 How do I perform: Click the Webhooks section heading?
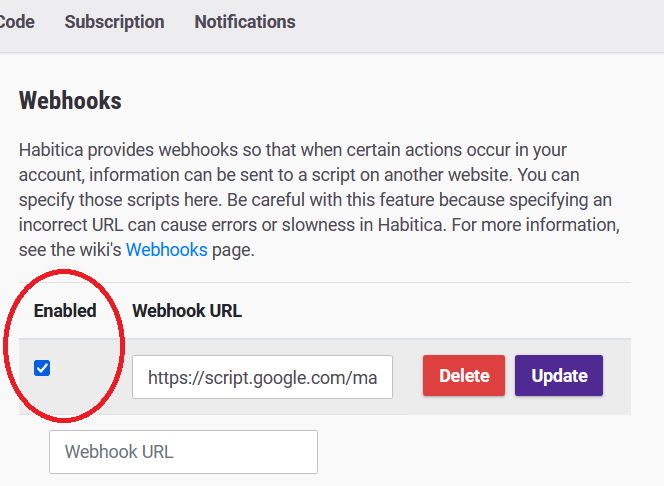pyautogui.click(x=70, y=101)
